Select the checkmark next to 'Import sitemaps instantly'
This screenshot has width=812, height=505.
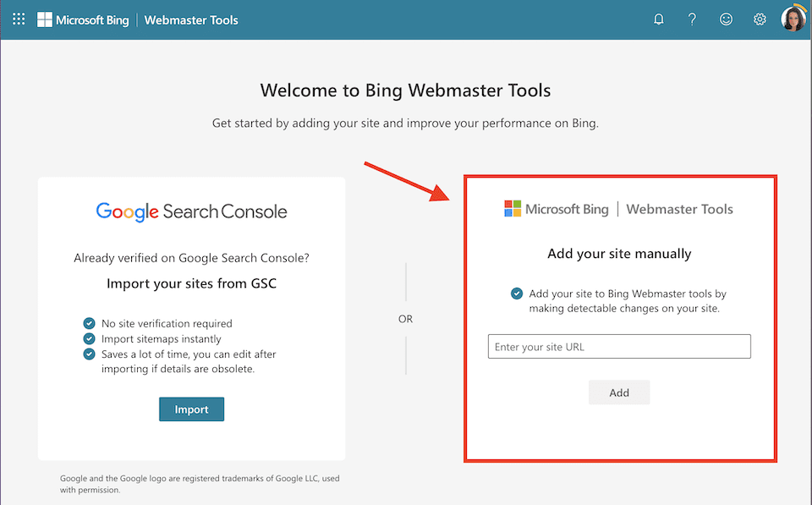(x=89, y=338)
